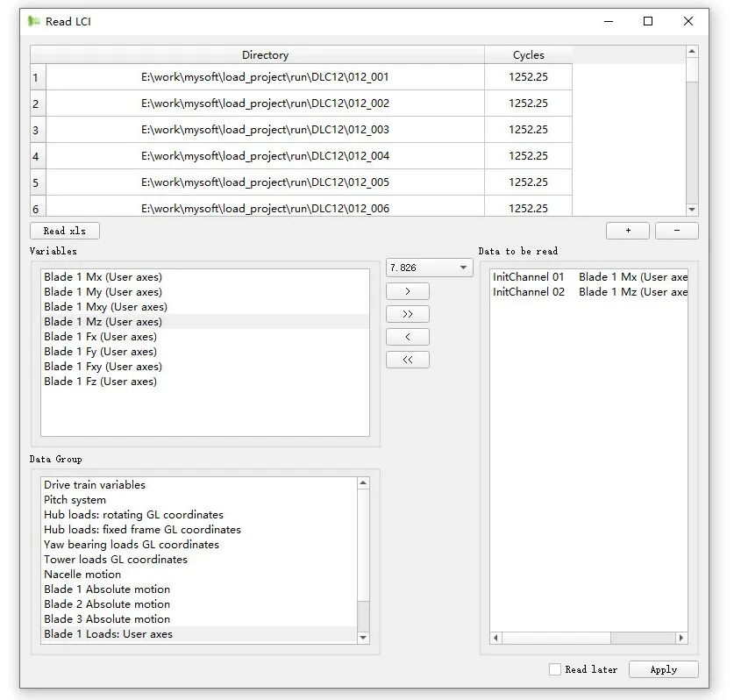The image size is (734, 700).
Task: Select Blade 1 Mxy (User axes) variable
Action: coord(205,307)
